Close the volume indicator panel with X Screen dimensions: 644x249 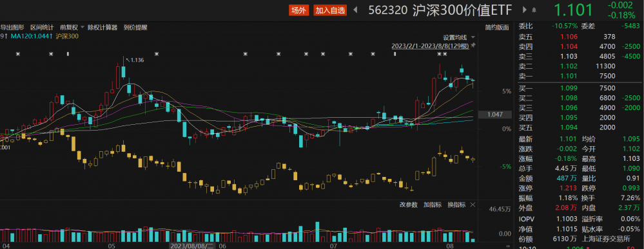(473, 205)
